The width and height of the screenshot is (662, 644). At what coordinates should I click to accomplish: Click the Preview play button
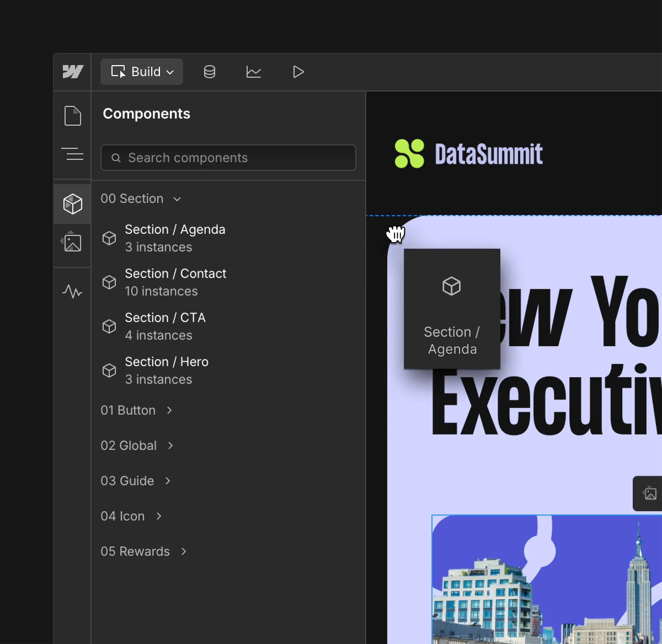[298, 72]
